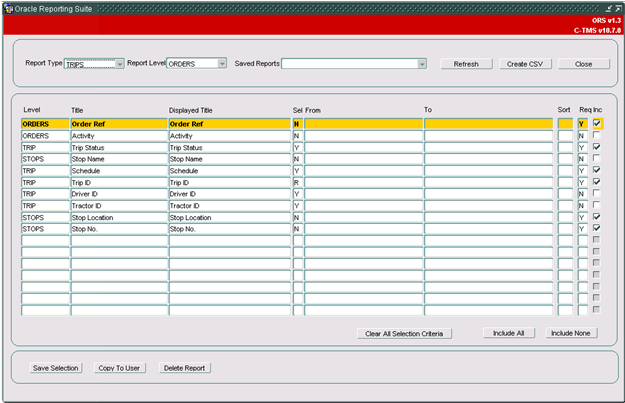Screen dimensions: 625x403
Task: Click the Level cell of Stop Location row
Action: pyautogui.click(x=45, y=218)
